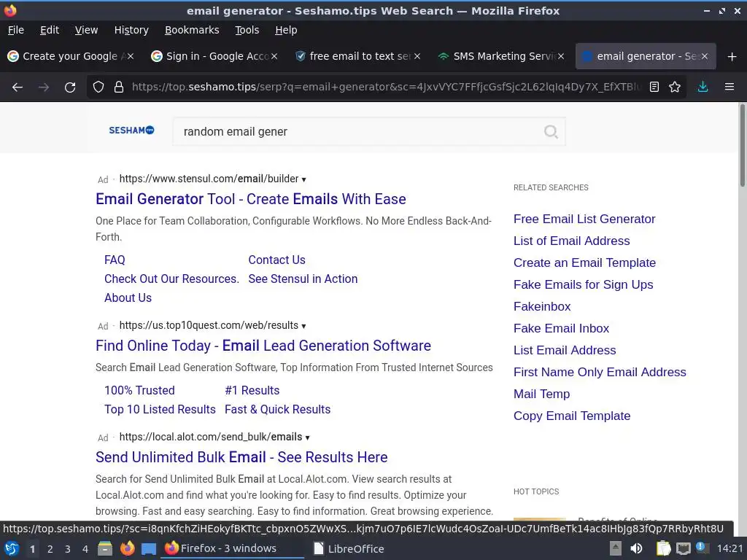This screenshot has width=747, height=560.
Task: Open removable media tray icon
Action: [x=616, y=548]
